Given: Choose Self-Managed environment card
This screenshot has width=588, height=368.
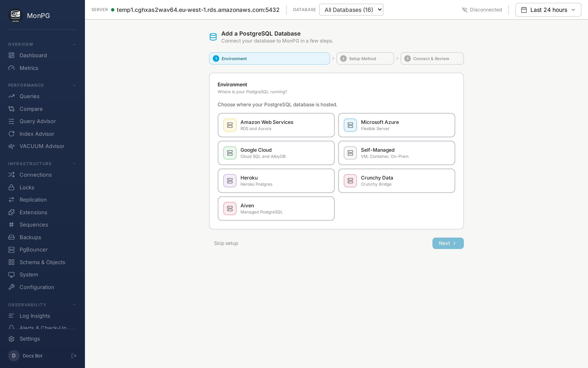Looking at the screenshot, I should click(x=396, y=153).
